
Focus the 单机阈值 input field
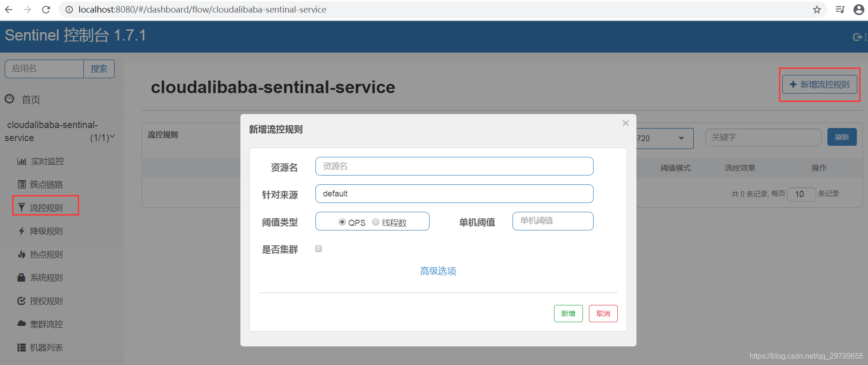click(x=553, y=221)
